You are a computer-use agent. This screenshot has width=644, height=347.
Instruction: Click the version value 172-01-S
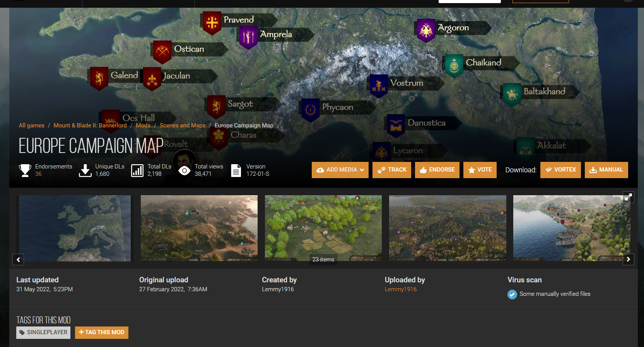coord(258,174)
